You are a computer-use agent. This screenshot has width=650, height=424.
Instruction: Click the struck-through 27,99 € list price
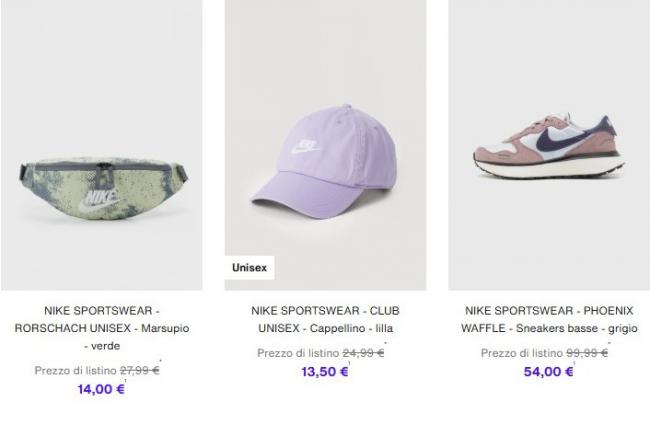(140, 370)
